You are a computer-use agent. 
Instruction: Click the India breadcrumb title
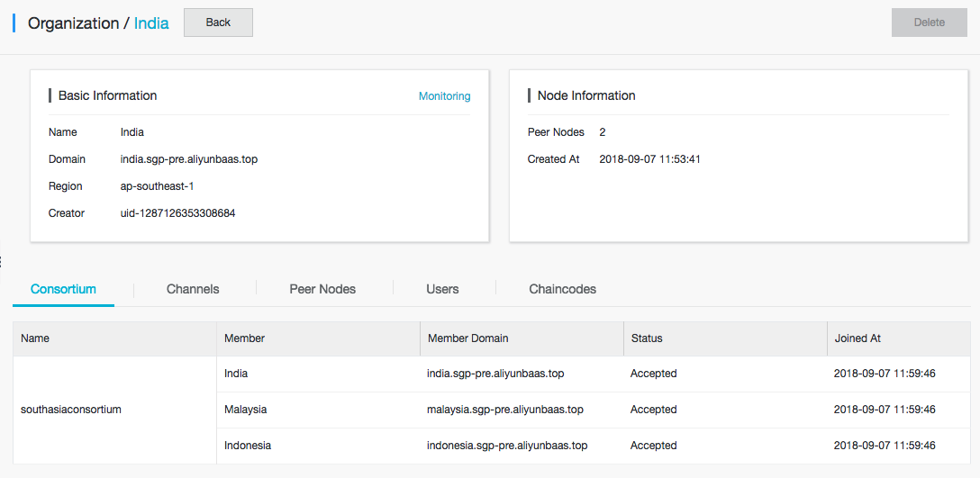[151, 23]
